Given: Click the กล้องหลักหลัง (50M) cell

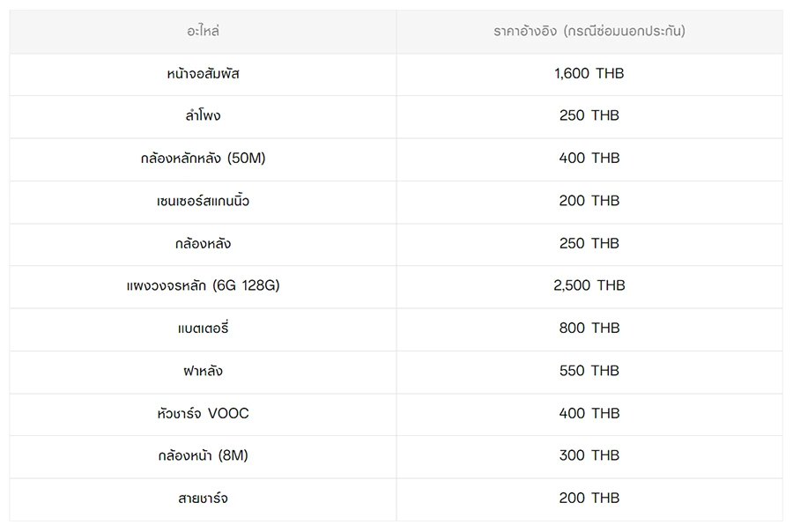Looking at the screenshot, I should point(203,159).
